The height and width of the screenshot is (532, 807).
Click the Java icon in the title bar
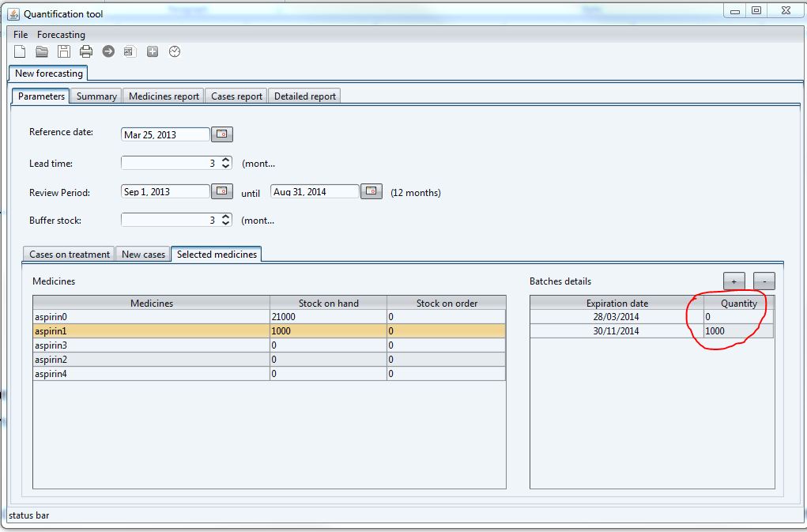[x=14, y=14]
